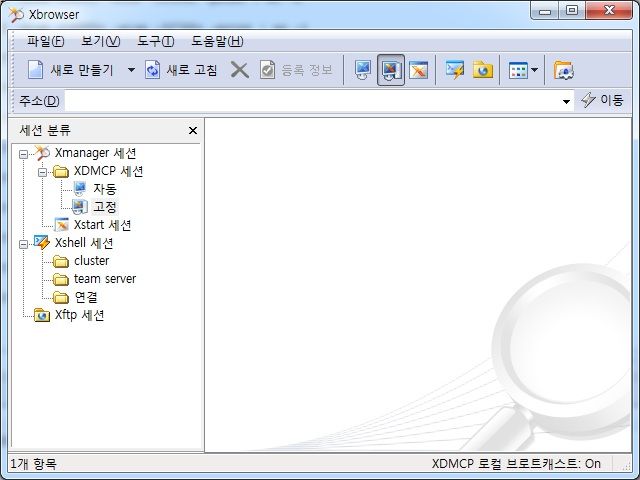Open the 새로 만들기 dropdown arrow
This screenshot has width=640, height=480.
tap(131, 70)
